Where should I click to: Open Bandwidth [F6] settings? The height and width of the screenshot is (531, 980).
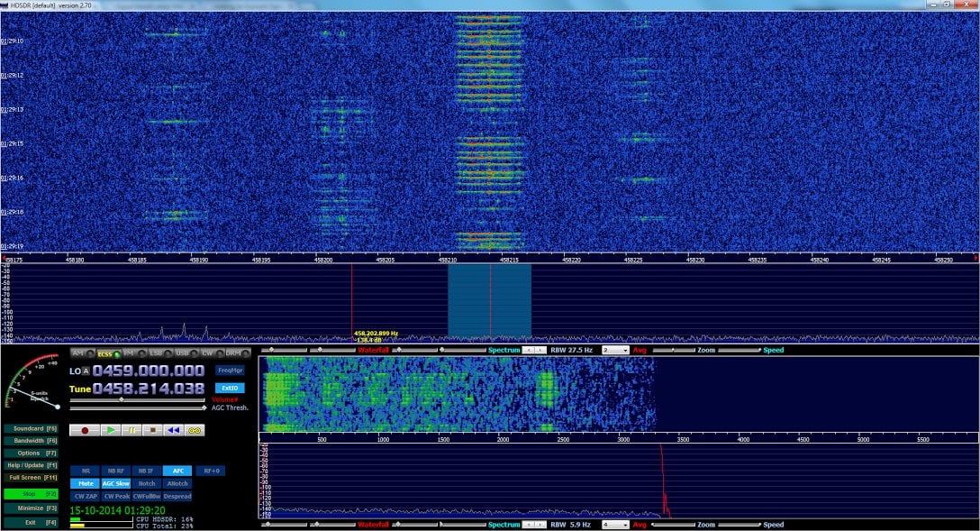[32, 441]
